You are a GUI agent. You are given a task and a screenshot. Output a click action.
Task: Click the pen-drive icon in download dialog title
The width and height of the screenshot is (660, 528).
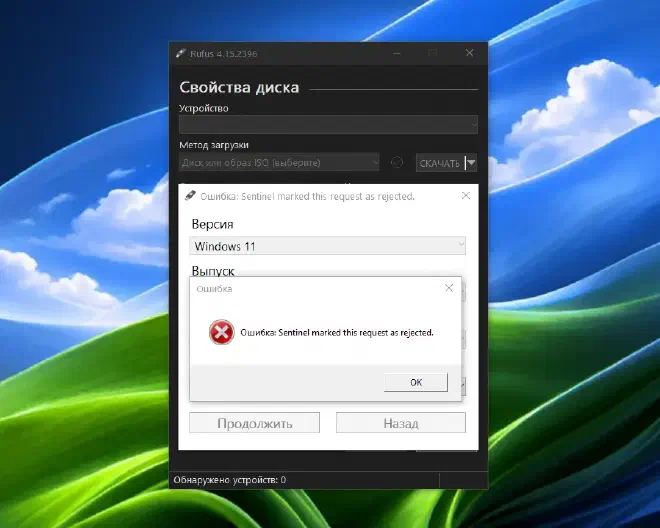click(x=190, y=195)
